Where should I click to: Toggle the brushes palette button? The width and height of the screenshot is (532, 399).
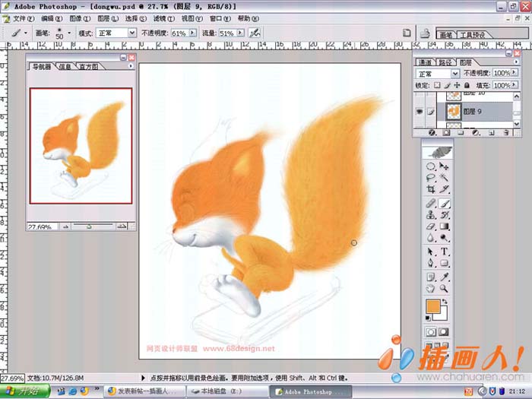tap(407, 33)
